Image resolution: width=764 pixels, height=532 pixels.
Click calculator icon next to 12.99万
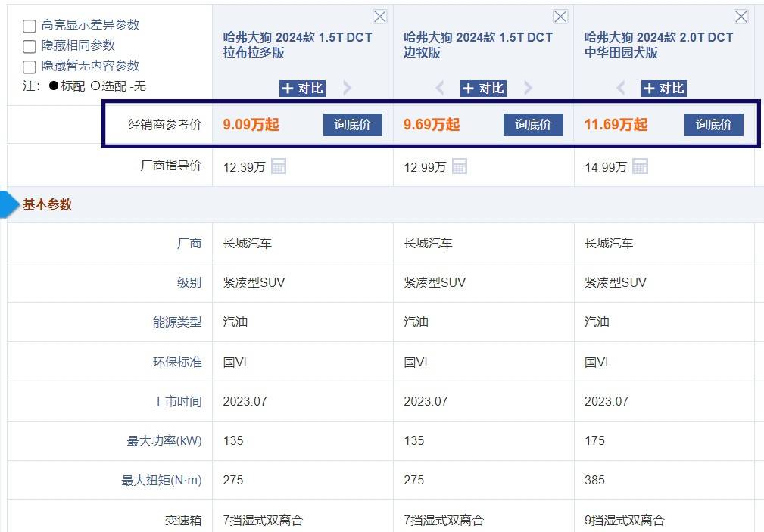tap(460, 166)
